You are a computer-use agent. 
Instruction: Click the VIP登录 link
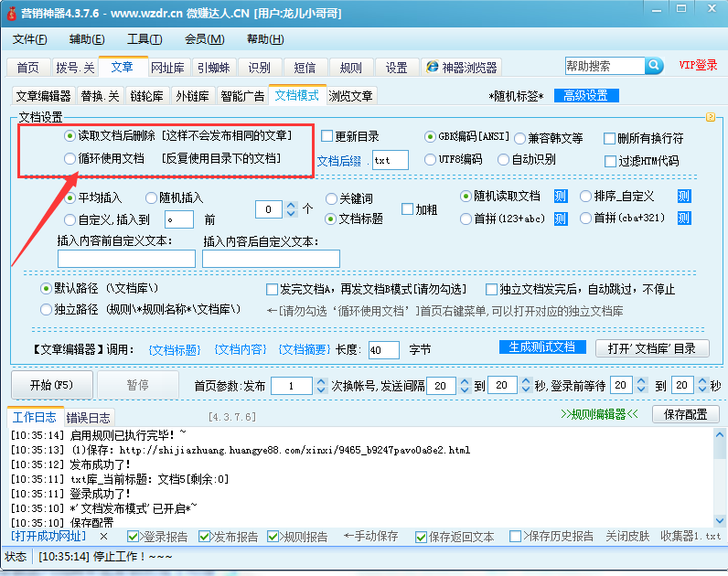698,65
